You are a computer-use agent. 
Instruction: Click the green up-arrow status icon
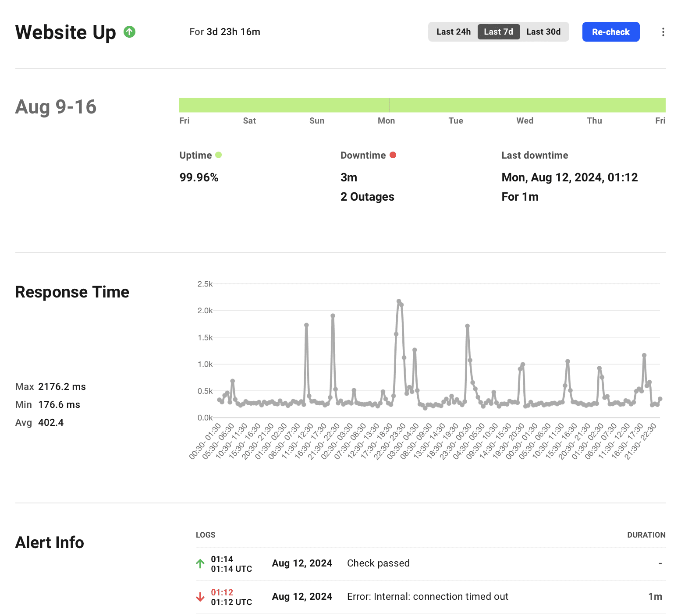pos(129,32)
